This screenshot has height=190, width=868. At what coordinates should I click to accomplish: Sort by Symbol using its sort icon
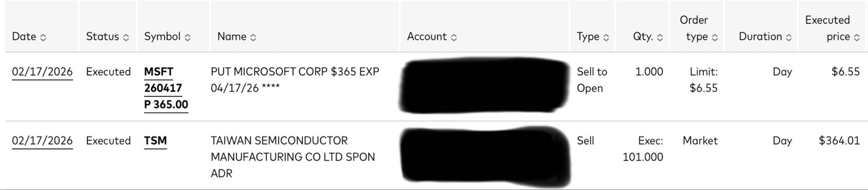coord(187,37)
